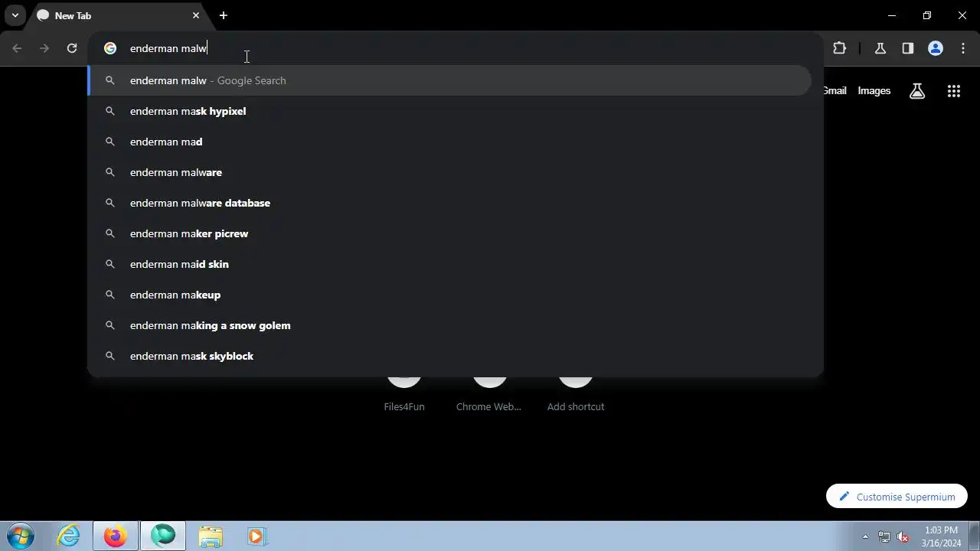Open Search Labs flask icon on page

917,91
